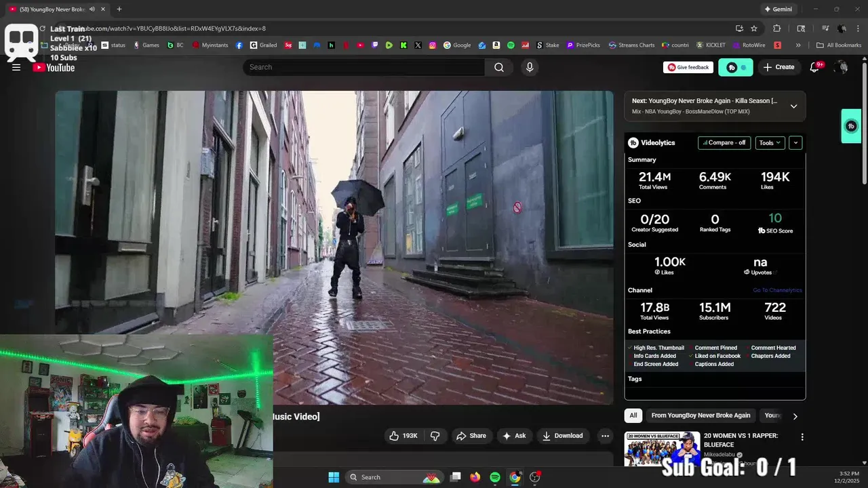Open the X bookmark icon
Screen dimensions: 868x488
pos(418,45)
